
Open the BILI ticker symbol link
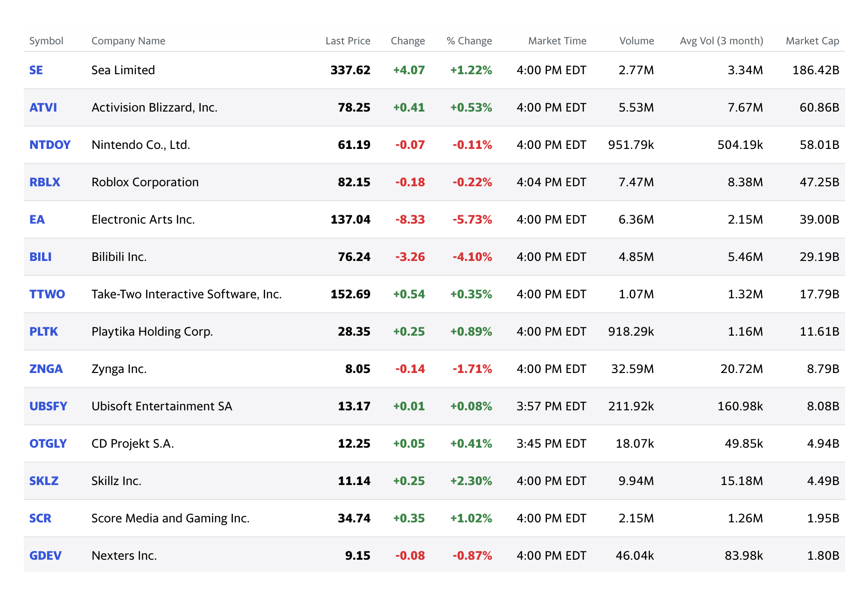tap(40, 257)
